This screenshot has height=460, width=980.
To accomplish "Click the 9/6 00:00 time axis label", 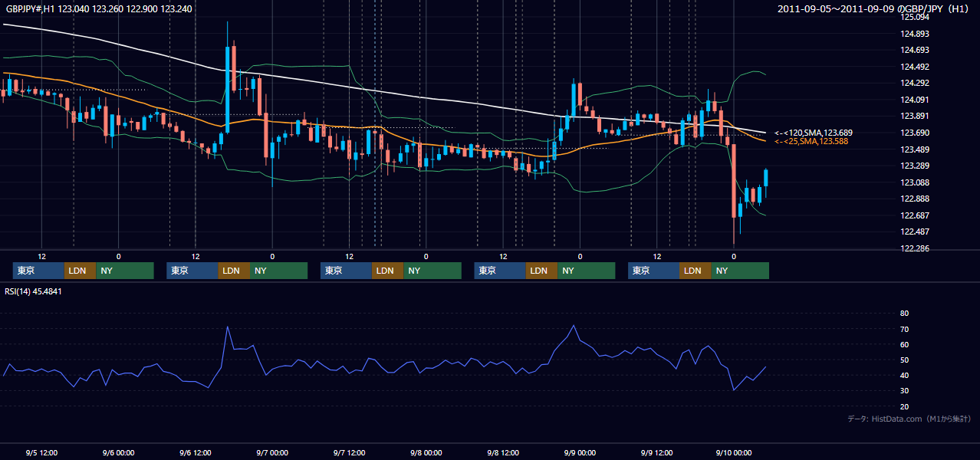I will [118, 453].
